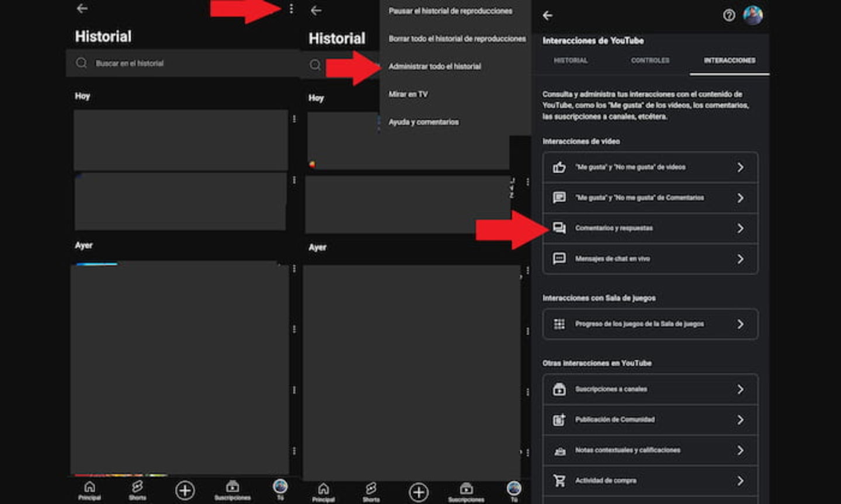Open Principal home icon in middle screenshot
This screenshot has width=841, height=504.
(x=324, y=489)
